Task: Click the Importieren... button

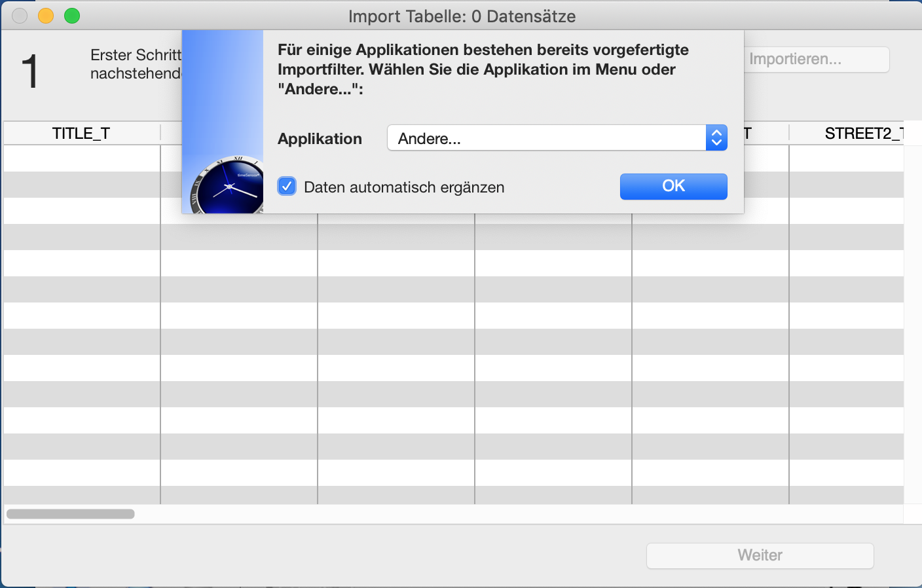Action: click(x=817, y=60)
